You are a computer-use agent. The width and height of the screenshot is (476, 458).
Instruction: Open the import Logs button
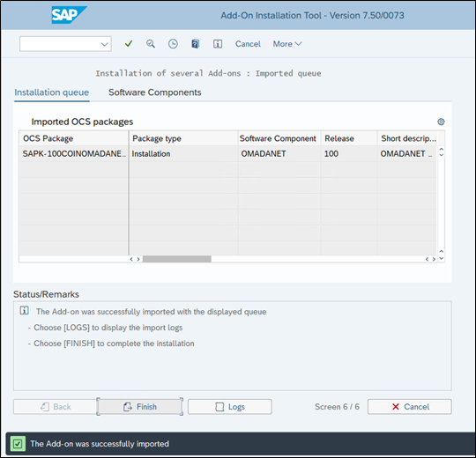(x=230, y=407)
